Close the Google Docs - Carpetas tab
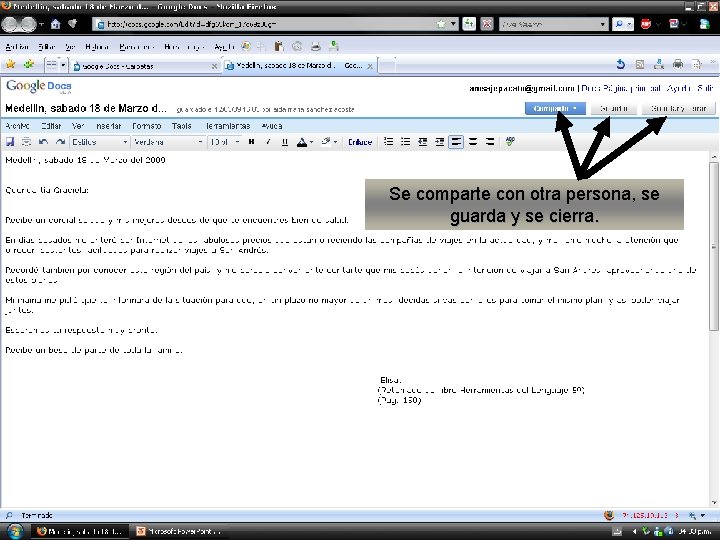Viewport: 720px width, 540px height. (x=214, y=66)
